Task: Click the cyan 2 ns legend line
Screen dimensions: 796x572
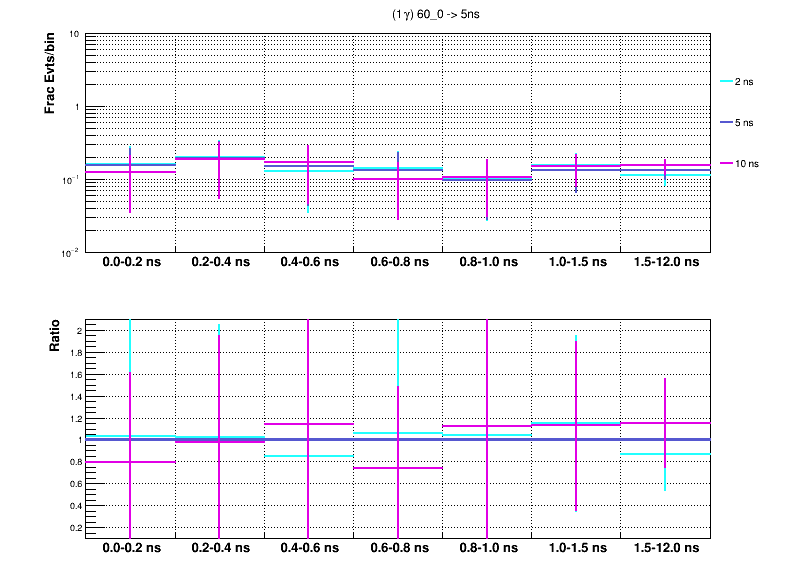Action: pyautogui.click(x=726, y=81)
